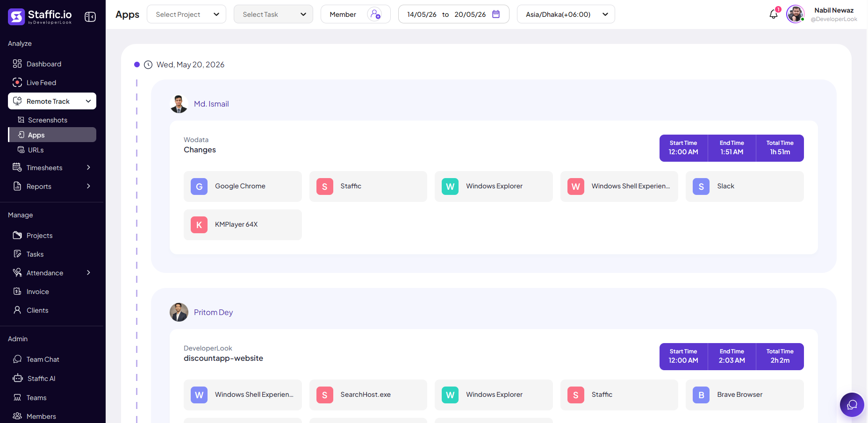
Task: Select the Brave Browser app card
Action: (745, 395)
